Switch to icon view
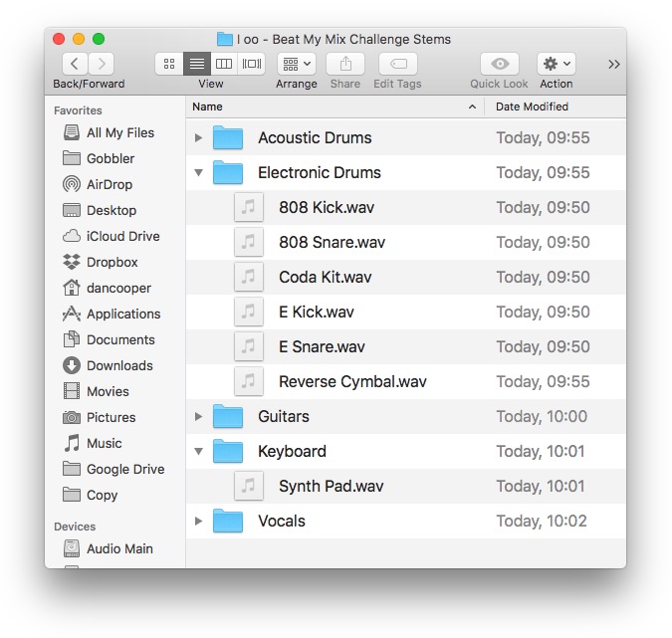Screen dimensions: 672x638 coord(169,64)
